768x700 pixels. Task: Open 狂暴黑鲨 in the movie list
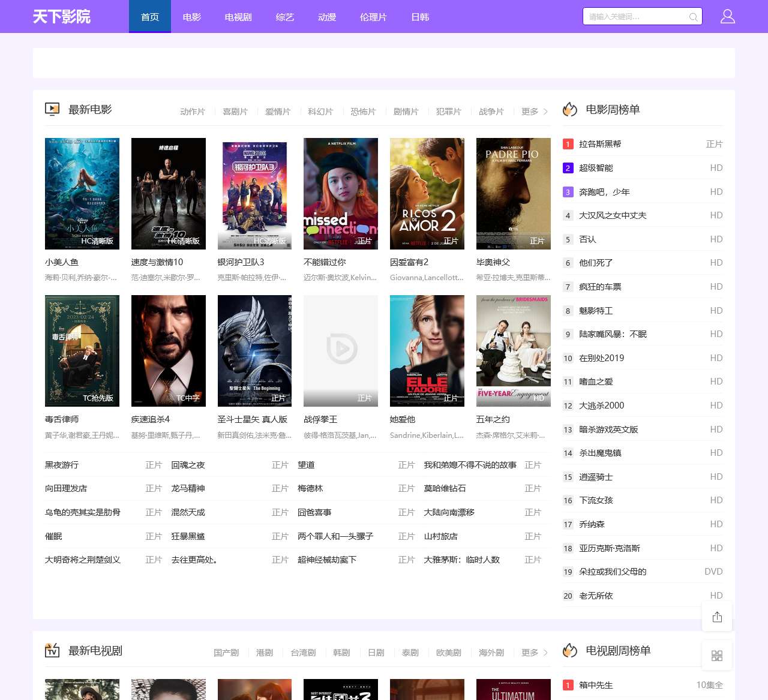click(x=188, y=536)
